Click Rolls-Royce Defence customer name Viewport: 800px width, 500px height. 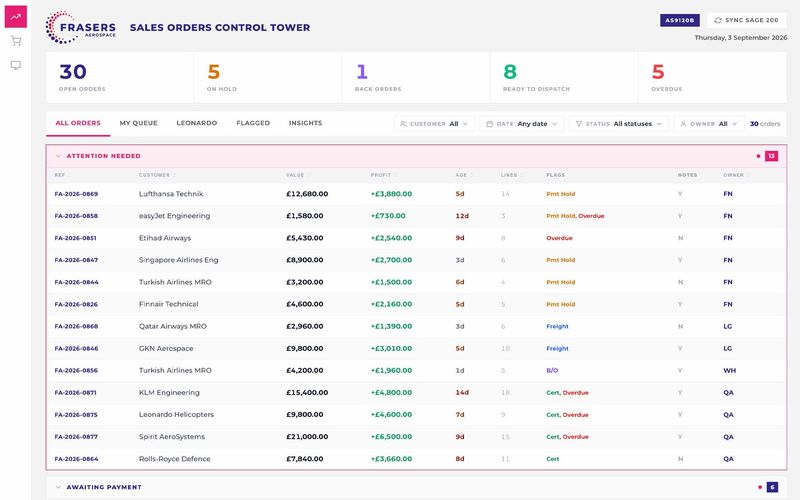tap(174, 459)
